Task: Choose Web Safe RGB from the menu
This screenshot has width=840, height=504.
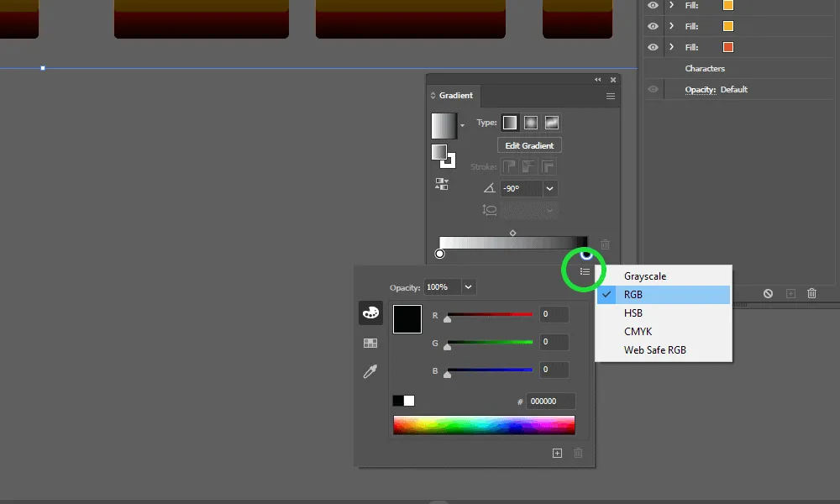Action: 664,349
